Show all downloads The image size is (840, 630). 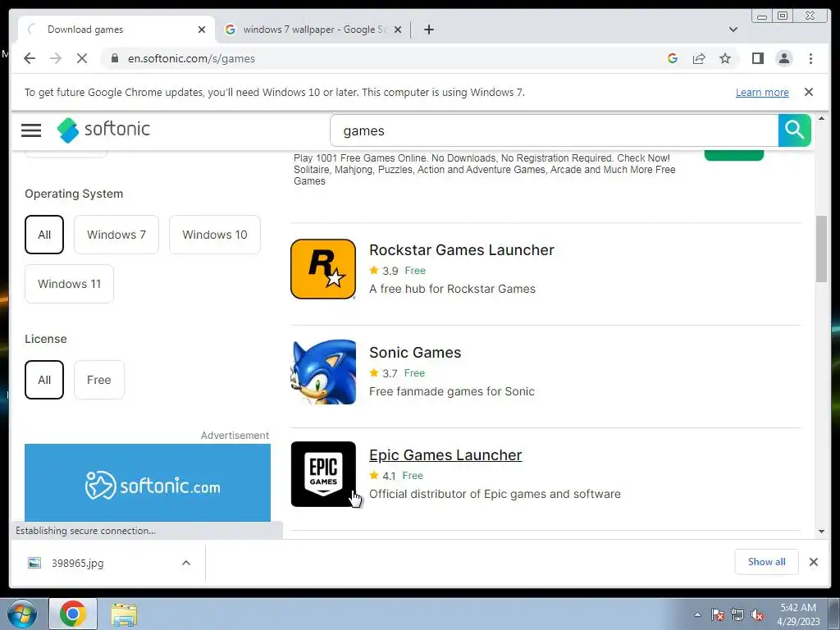point(766,562)
